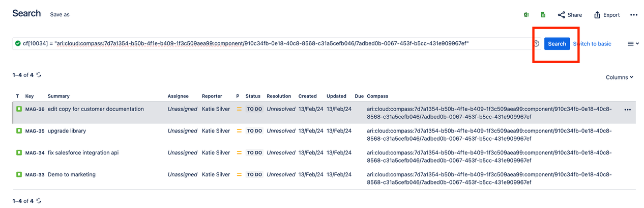Screen dimensions: 644x208
Task: Click Share button
Action: coord(570,15)
